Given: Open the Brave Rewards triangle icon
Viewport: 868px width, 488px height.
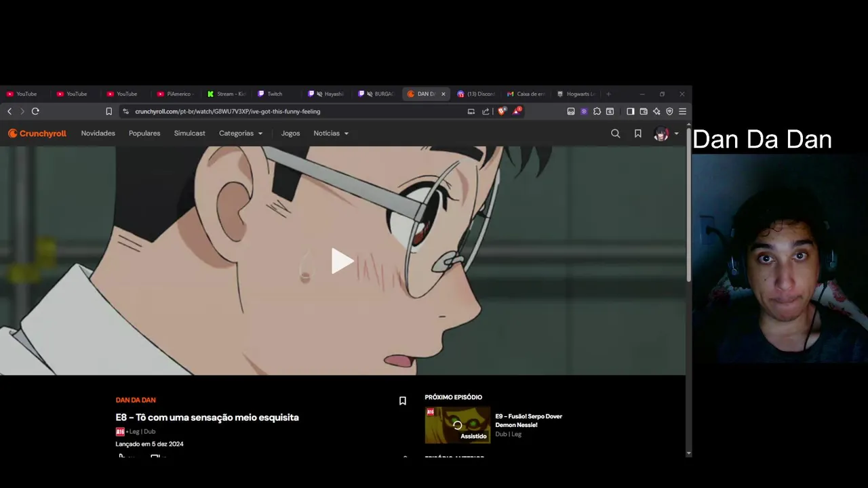Looking at the screenshot, I should tap(517, 111).
